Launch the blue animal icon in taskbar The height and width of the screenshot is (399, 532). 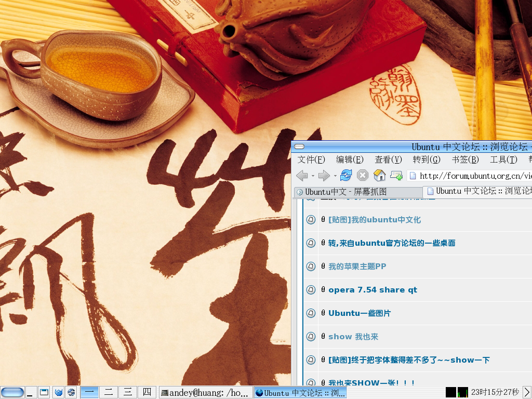[x=58, y=393]
